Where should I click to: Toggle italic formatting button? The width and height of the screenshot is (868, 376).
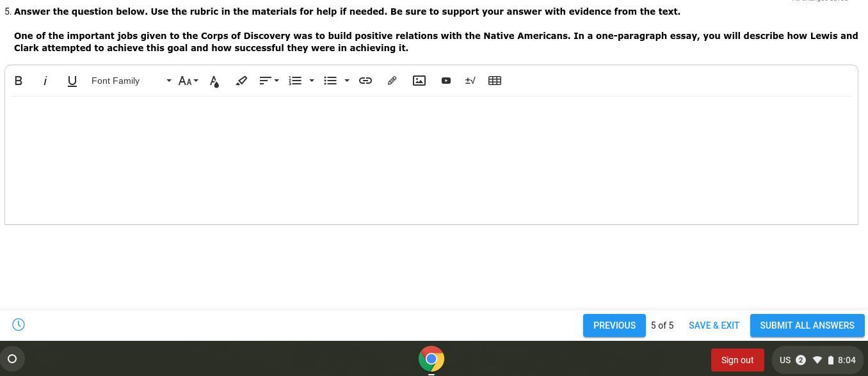point(45,81)
